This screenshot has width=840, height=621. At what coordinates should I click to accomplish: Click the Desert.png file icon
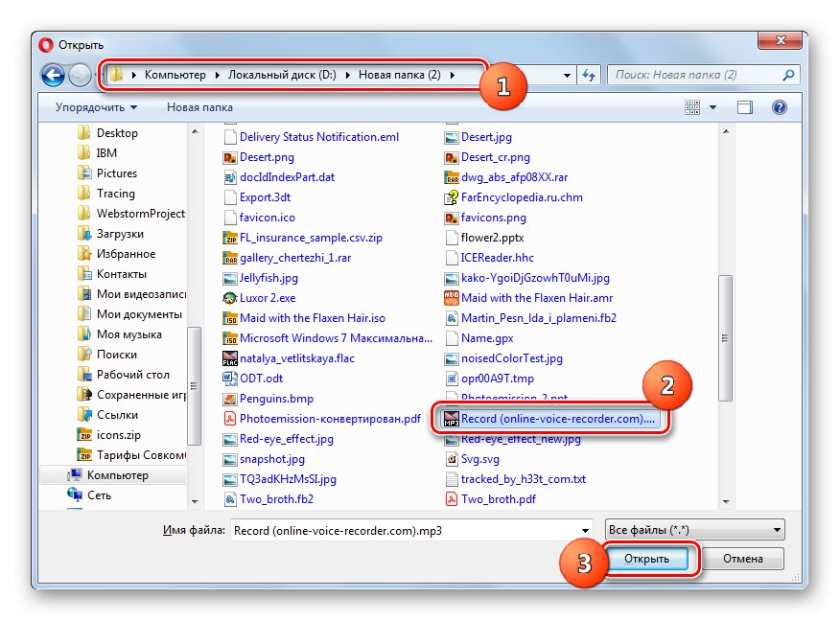230,158
